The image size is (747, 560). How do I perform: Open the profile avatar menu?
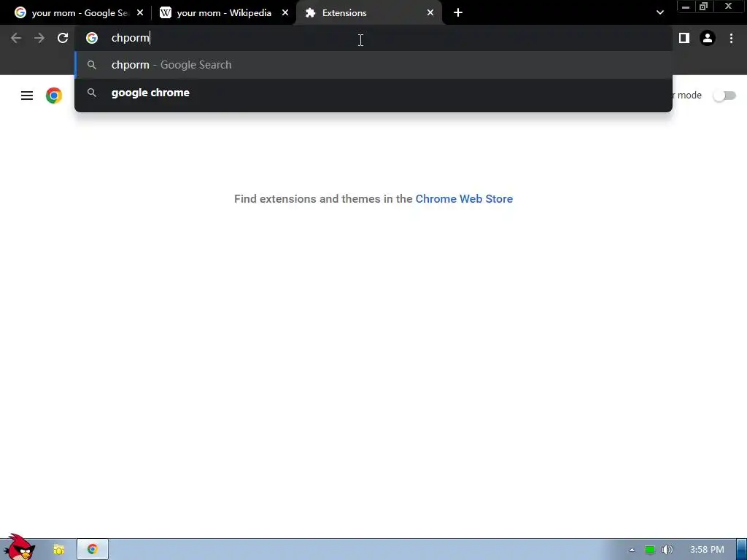click(x=708, y=38)
